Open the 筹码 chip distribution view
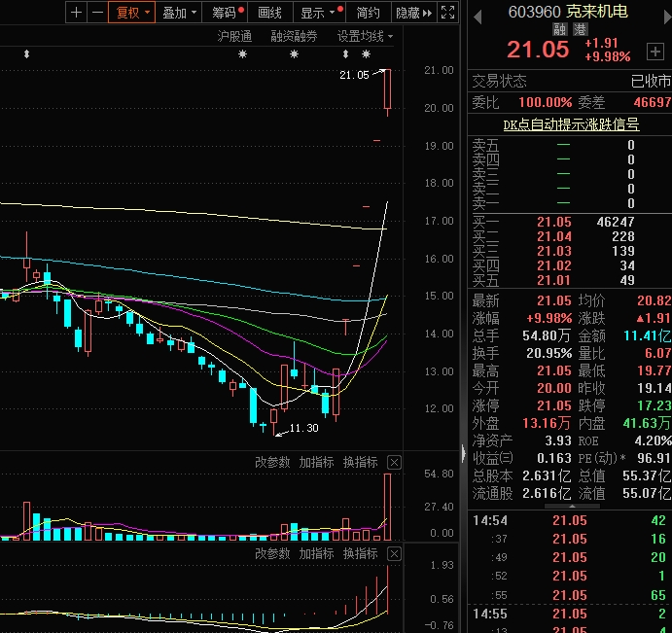The height and width of the screenshot is (633, 672). pos(228,13)
